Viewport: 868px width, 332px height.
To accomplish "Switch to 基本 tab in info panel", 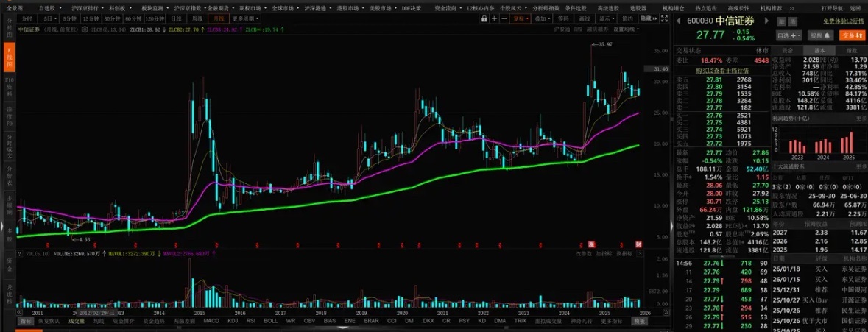I will tap(819, 49).
